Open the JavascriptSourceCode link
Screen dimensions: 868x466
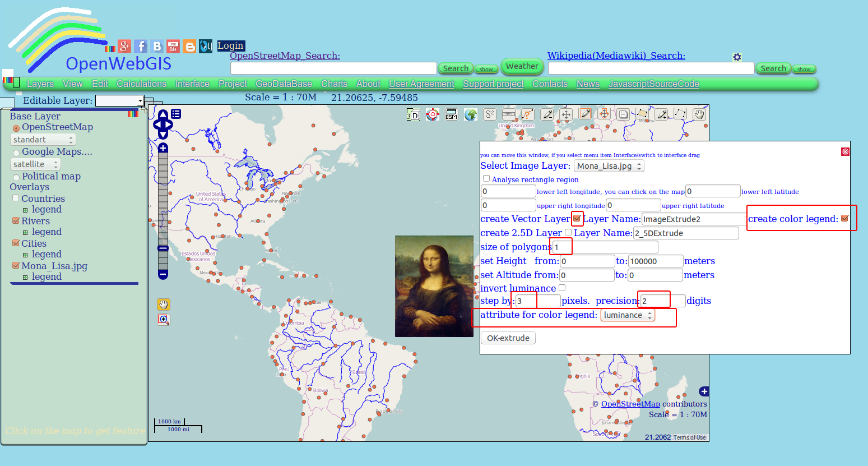(x=654, y=84)
